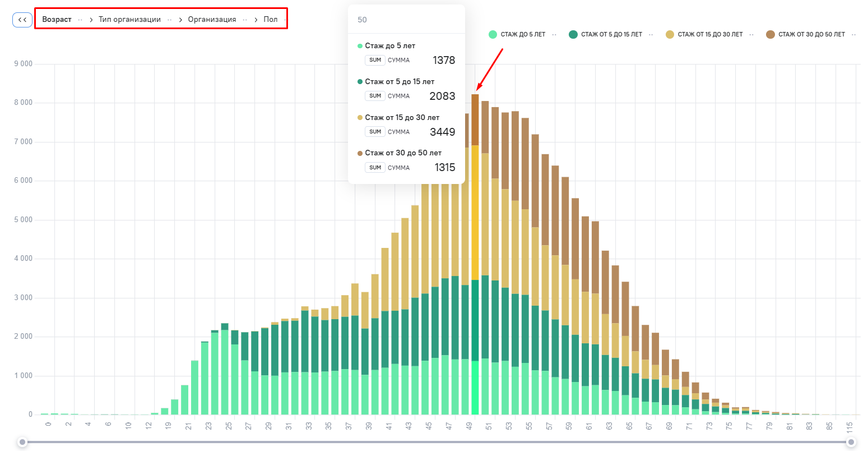Click the brown top segment of age 50 bar
Viewport: 868px width, 451px height.
475,119
